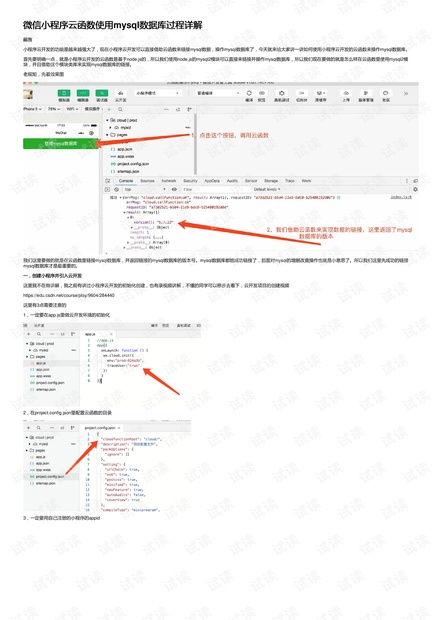Switch to the Network tab

click(x=169, y=181)
